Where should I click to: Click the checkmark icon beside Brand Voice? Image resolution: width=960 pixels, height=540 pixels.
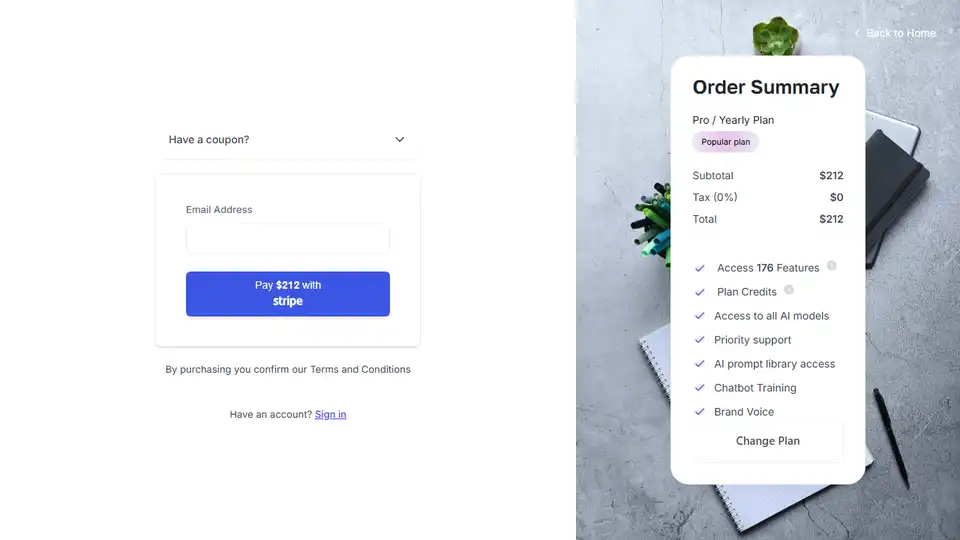tap(700, 412)
